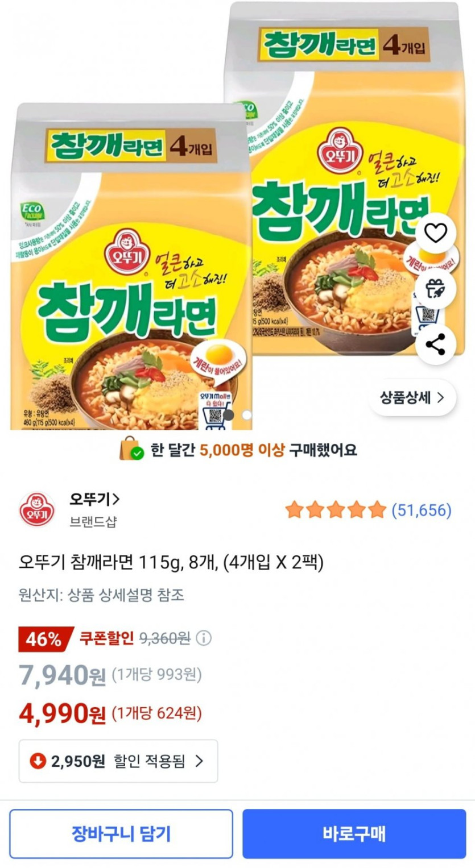Screen dimensions: 475x868
Task: Switch to the second image pagination dot
Action: point(246,415)
